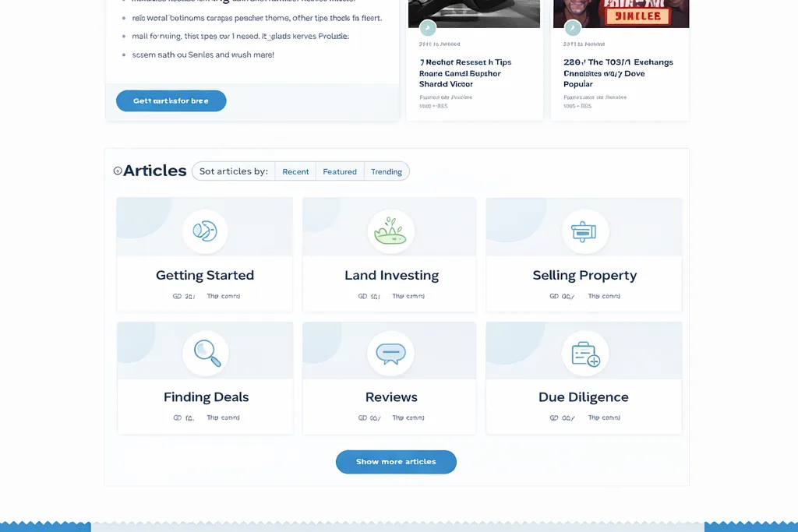Image resolution: width=798 pixels, height=532 pixels.
Task: Click Show more articles button
Action: pos(396,462)
